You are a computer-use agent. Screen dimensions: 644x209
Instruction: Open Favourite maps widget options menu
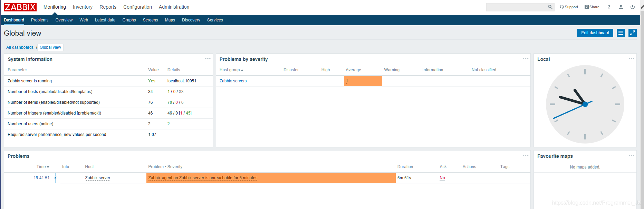click(632, 155)
